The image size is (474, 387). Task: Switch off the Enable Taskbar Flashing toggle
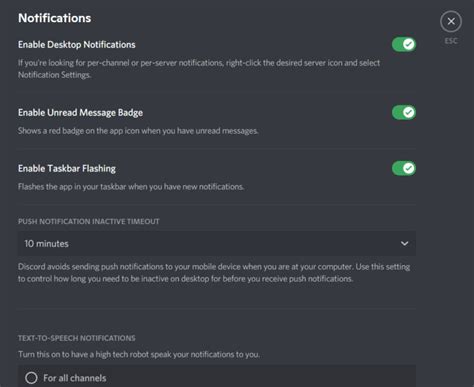click(404, 168)
